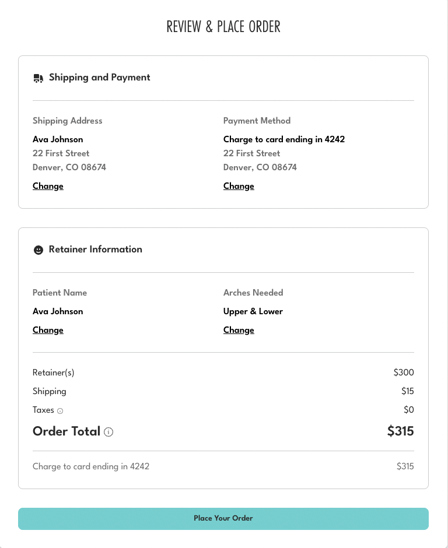
Task: Click the Retainer Information heading
Action: point(95,250)
